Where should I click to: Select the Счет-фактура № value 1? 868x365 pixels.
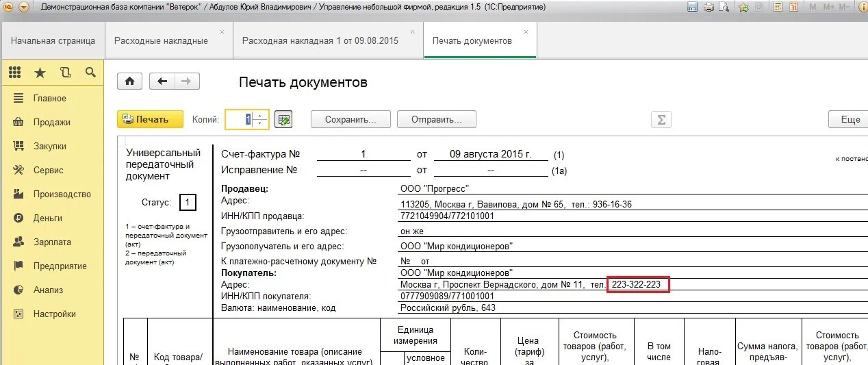tap(363, 155)
